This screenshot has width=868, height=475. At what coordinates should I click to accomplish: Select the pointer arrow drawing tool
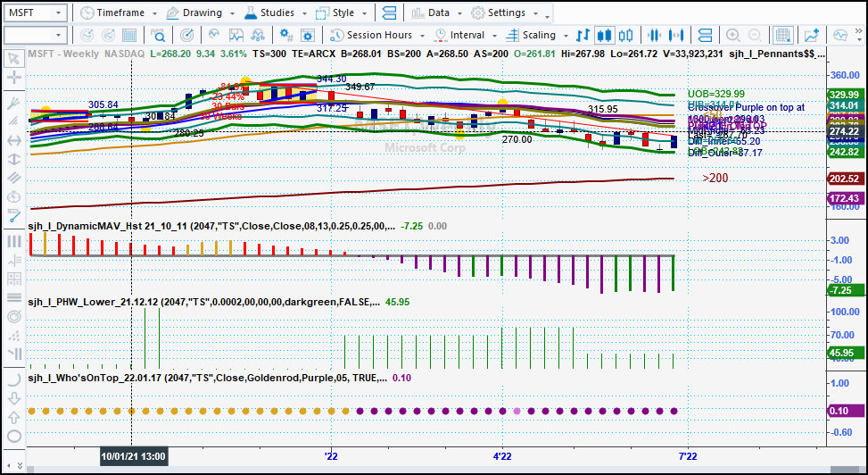click(14, 58)
